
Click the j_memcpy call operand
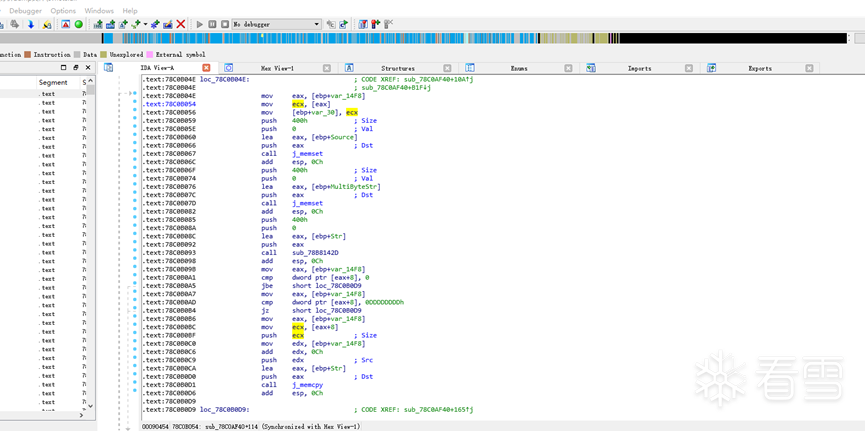[x=310, y=385]
